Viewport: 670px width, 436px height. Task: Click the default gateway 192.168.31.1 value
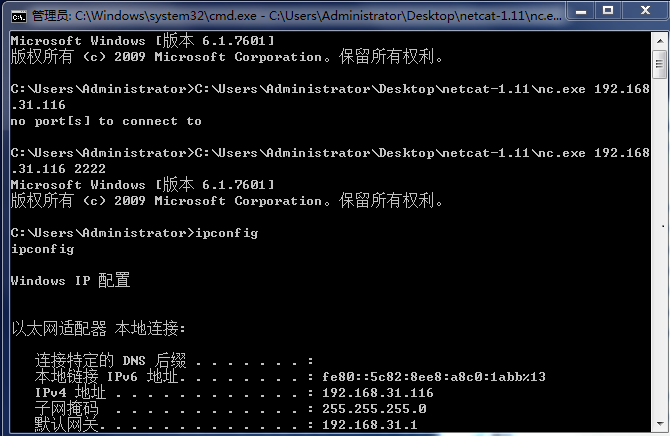pyautogui.click(x=369, y=425)
